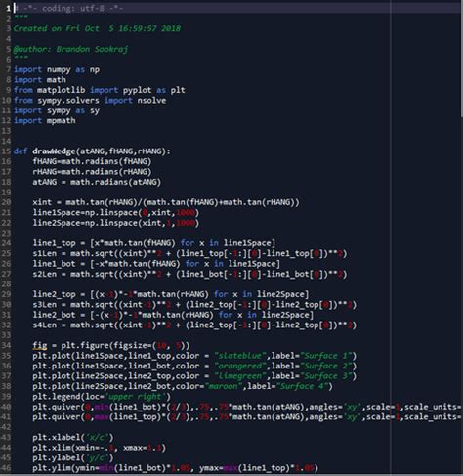Click the "maroon" color string
The image size is (463, 476).
click(x=224, y=386)
